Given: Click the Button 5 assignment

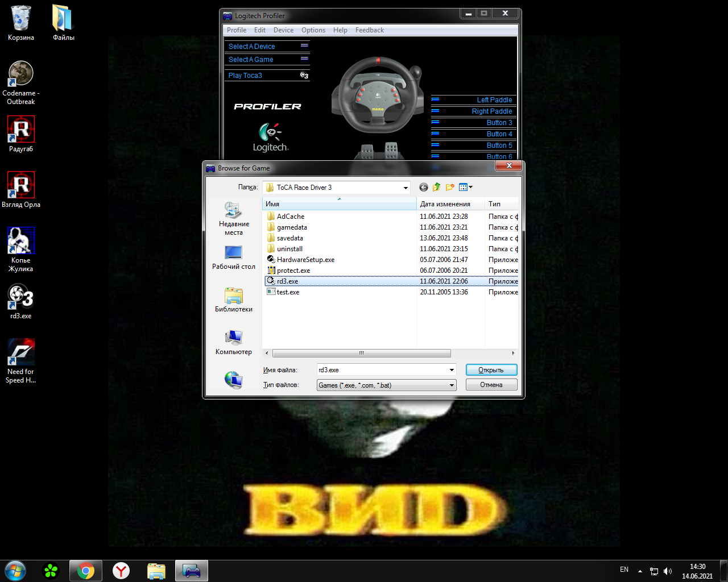Looking at the screenshot, I should [473, 145].
